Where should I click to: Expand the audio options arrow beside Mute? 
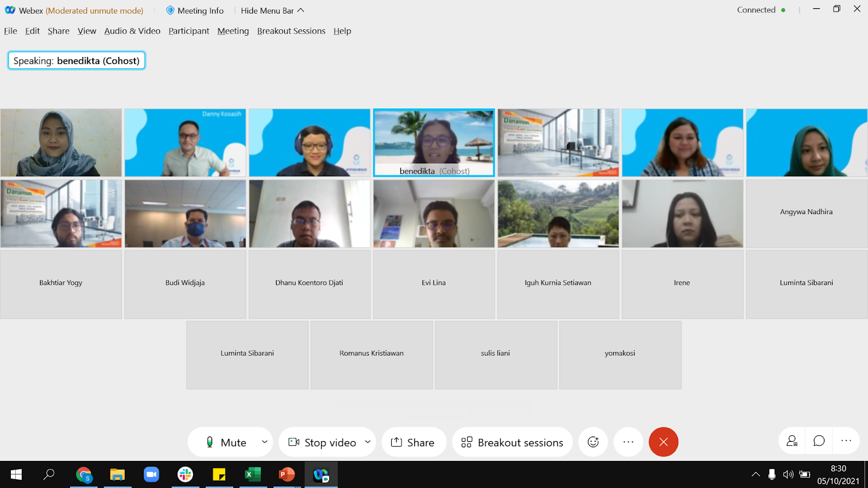pyautogui.click(x=265, y=442)
